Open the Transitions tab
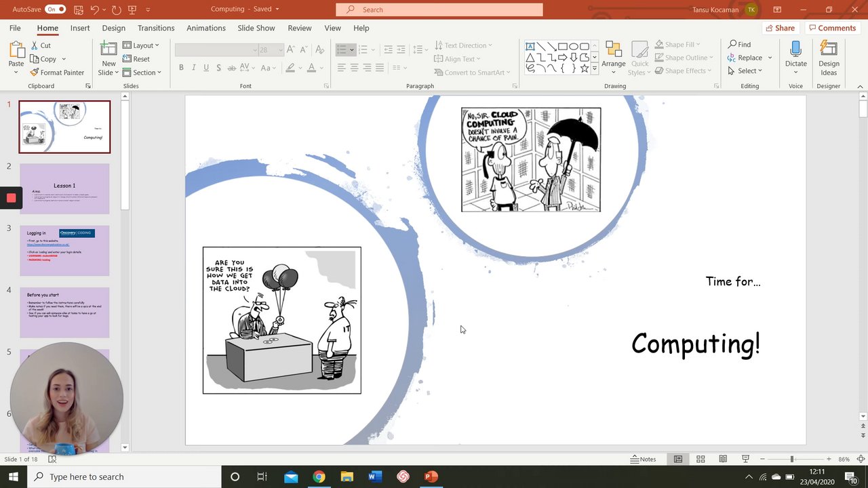The image size is (868, 488). click(156, 28)
